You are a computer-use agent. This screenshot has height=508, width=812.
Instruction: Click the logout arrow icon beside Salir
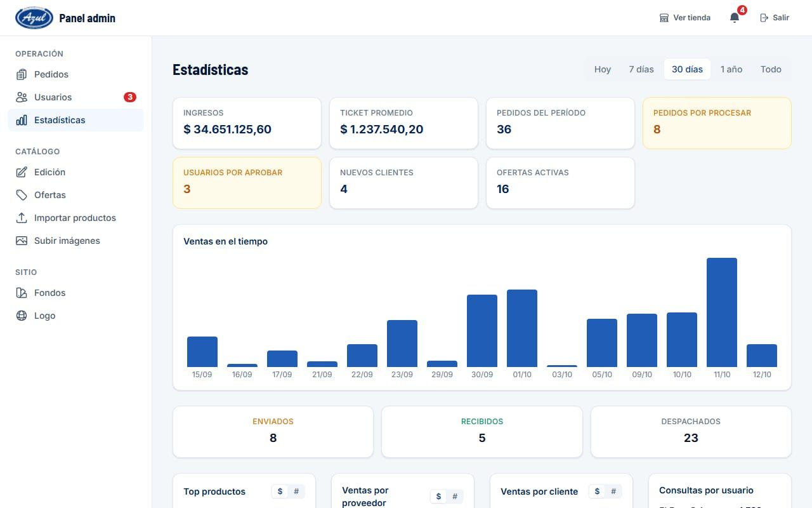764,18
